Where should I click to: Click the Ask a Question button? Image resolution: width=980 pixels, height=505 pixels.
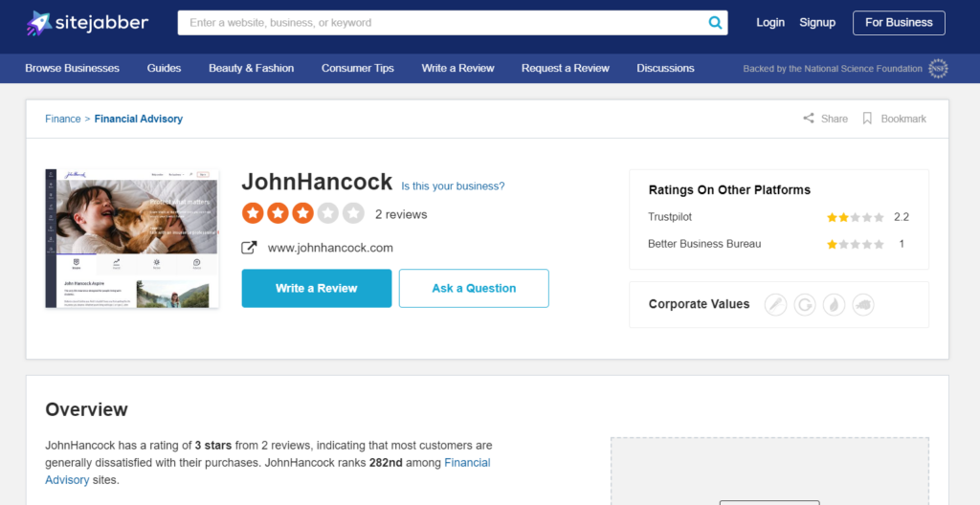click(474, 288)
